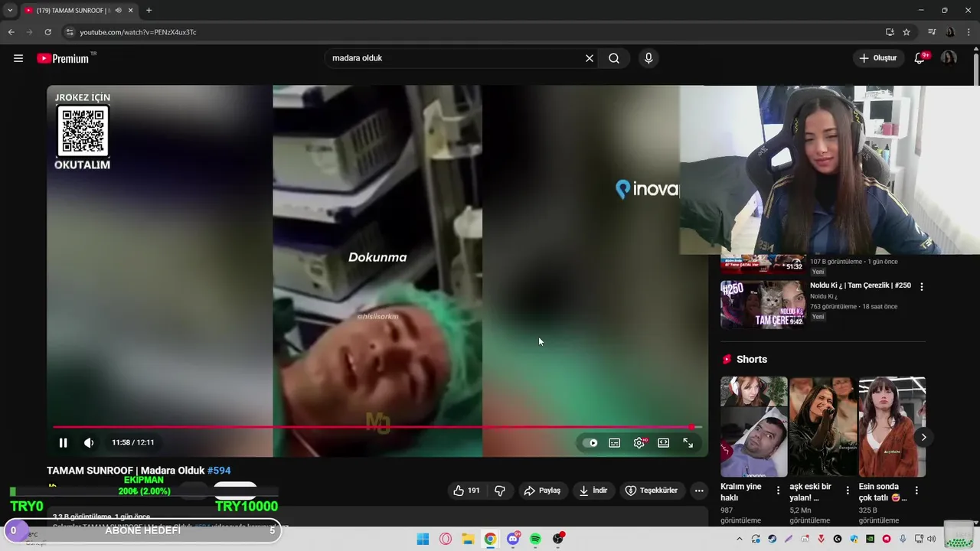Start voice search with microphone icon
980x551 pixels.
point(648,58)
